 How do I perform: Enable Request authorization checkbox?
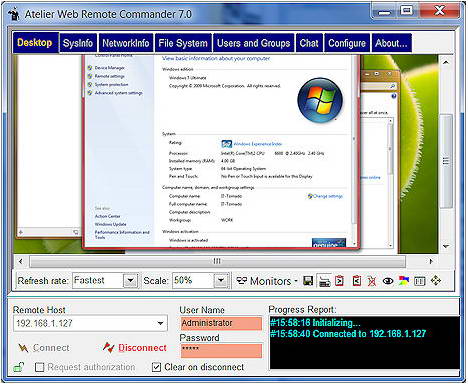tap(40, 367)
